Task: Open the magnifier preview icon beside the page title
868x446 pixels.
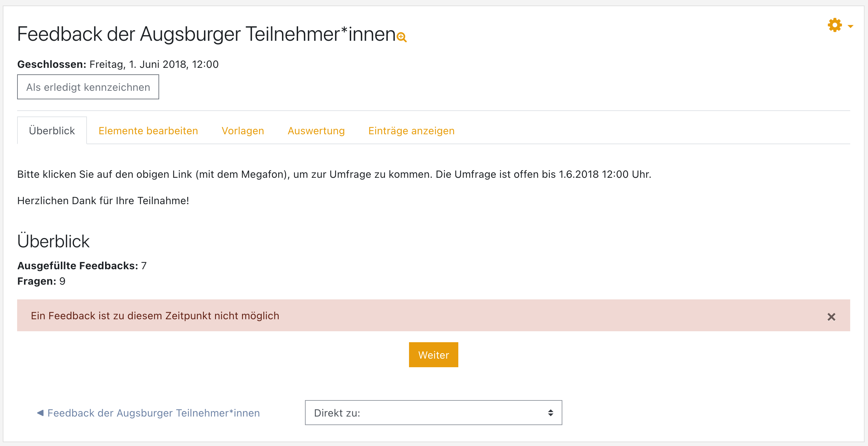Action: tap(401, 37)
